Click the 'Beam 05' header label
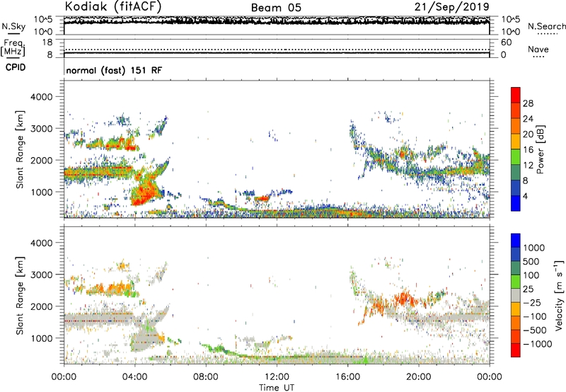The height and width of the screenshot is (392, 566). tap(276, 8)
